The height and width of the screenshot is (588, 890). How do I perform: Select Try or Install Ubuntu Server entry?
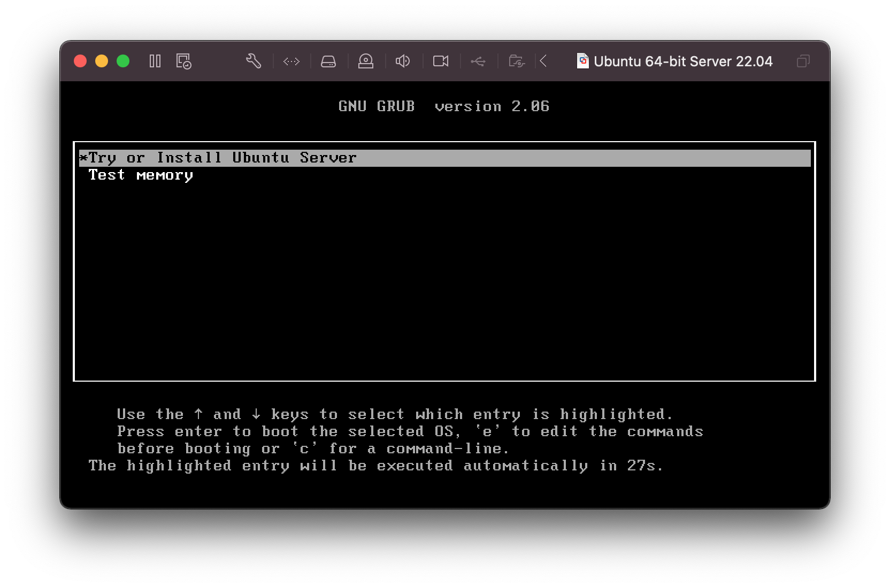point(444,158)
